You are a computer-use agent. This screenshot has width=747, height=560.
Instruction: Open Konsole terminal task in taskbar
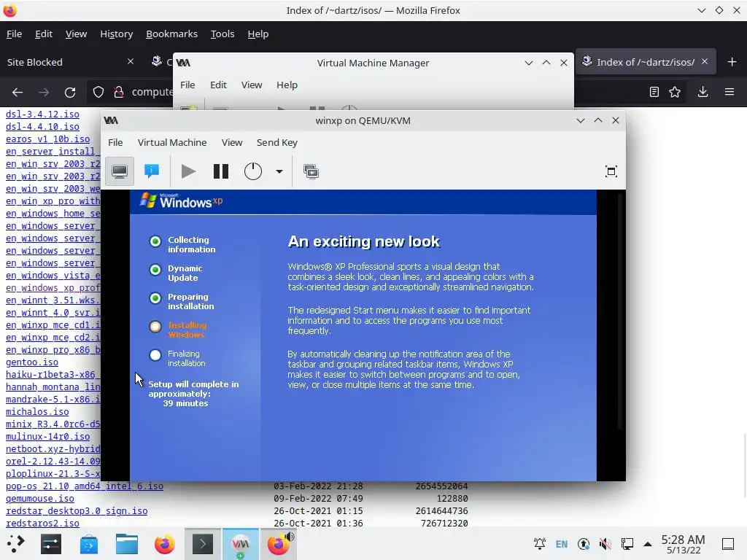pyautogui.click(x=203, y=544)
